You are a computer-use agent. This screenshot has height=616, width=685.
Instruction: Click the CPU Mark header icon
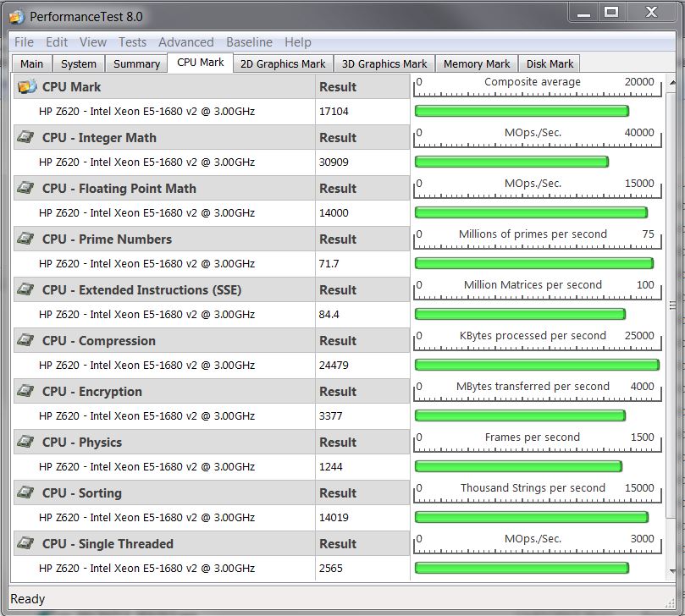(26, 86)
